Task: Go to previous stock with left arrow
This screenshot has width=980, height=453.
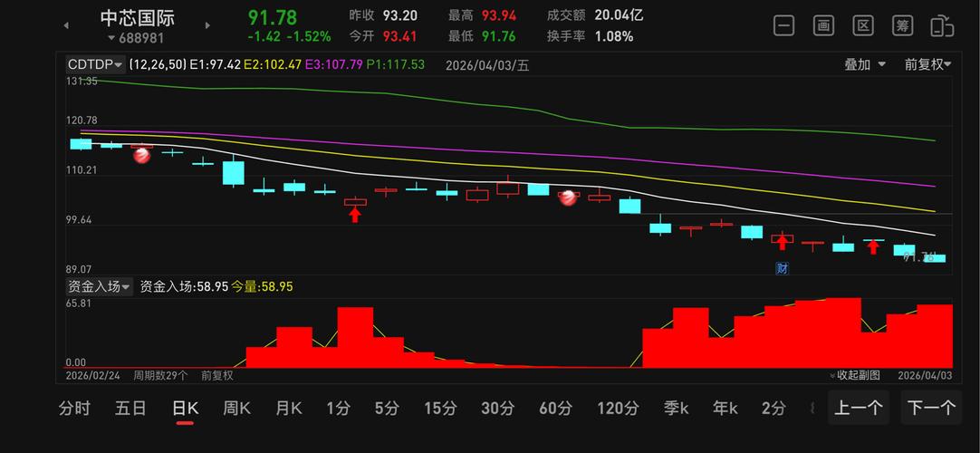Action: (66, 25)
